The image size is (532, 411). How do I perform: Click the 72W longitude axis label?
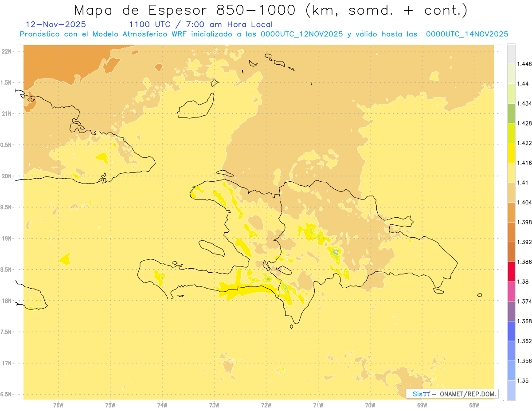tap(266, 405)
